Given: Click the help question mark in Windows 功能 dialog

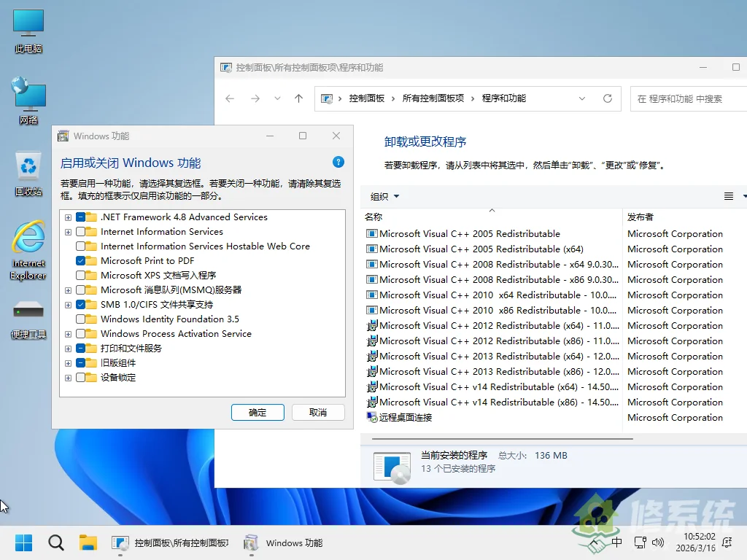Looking at the screenshot, I should click(x=338, y=162).
